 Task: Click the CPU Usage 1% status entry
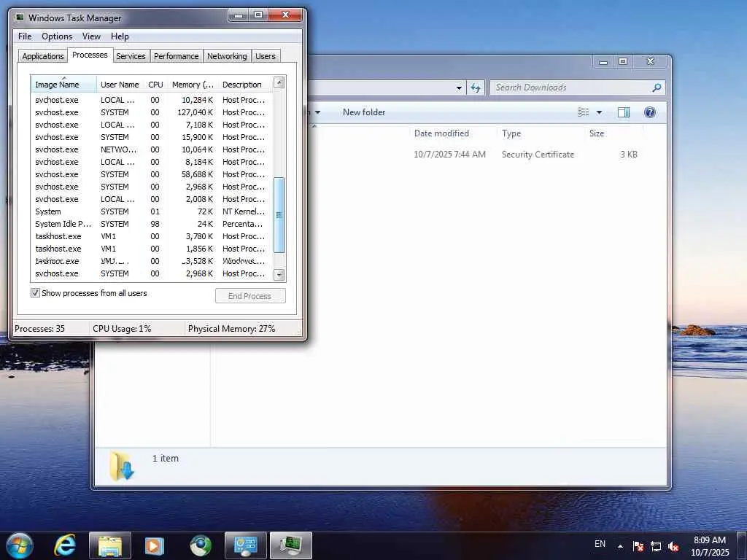pos(122,329)
